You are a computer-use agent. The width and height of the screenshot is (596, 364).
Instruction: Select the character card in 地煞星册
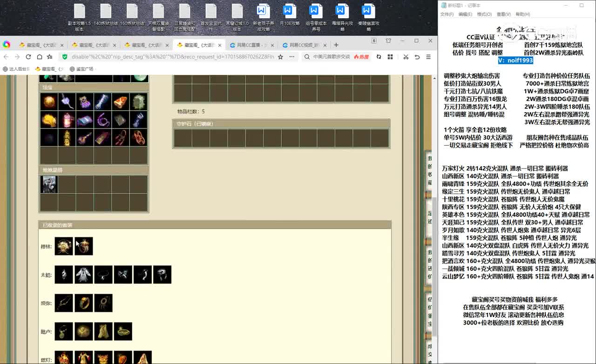(48, 184)
